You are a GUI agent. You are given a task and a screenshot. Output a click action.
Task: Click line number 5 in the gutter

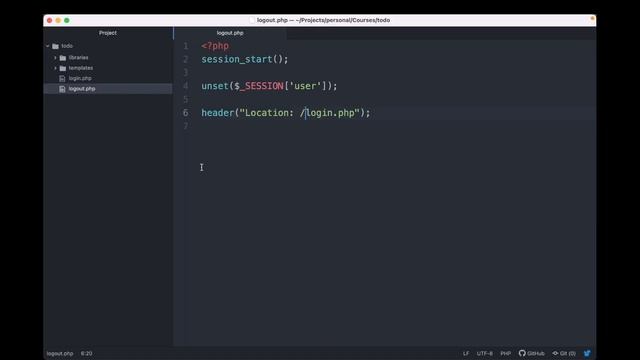[186, 99]
